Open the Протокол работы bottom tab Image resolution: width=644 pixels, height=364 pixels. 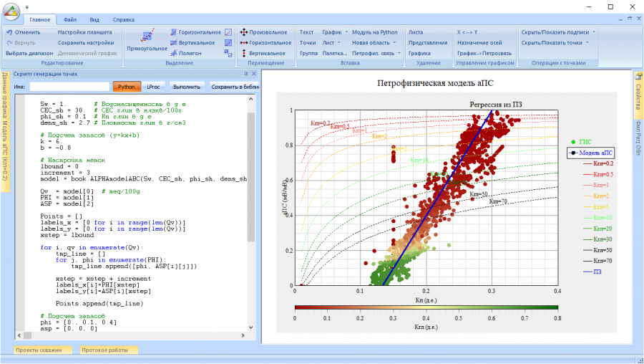pos(107,350)
